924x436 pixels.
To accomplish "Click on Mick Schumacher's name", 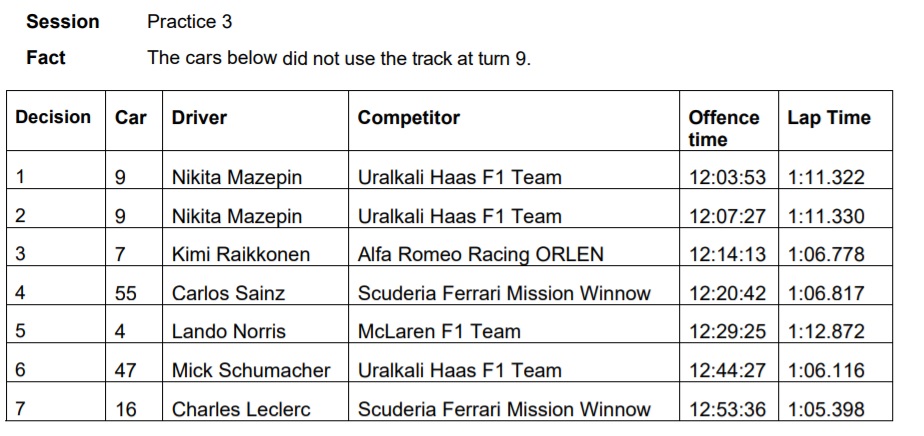I will coord(251,370).
